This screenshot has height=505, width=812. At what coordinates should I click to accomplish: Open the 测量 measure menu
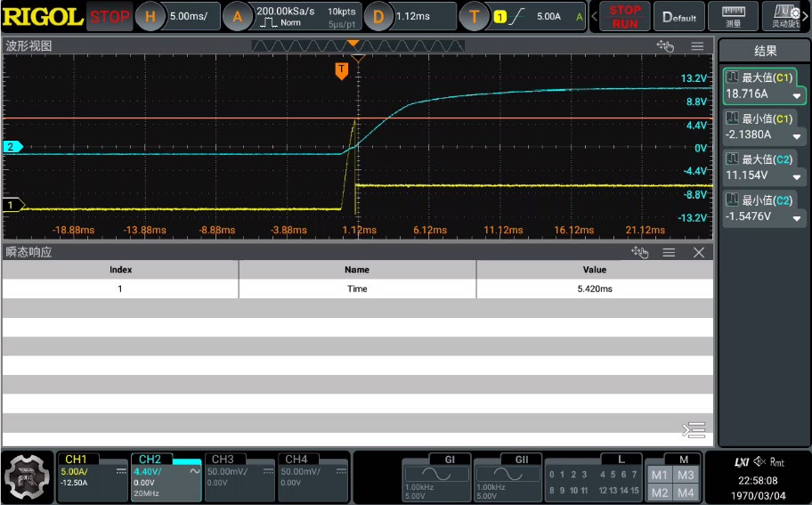(734, 17)
